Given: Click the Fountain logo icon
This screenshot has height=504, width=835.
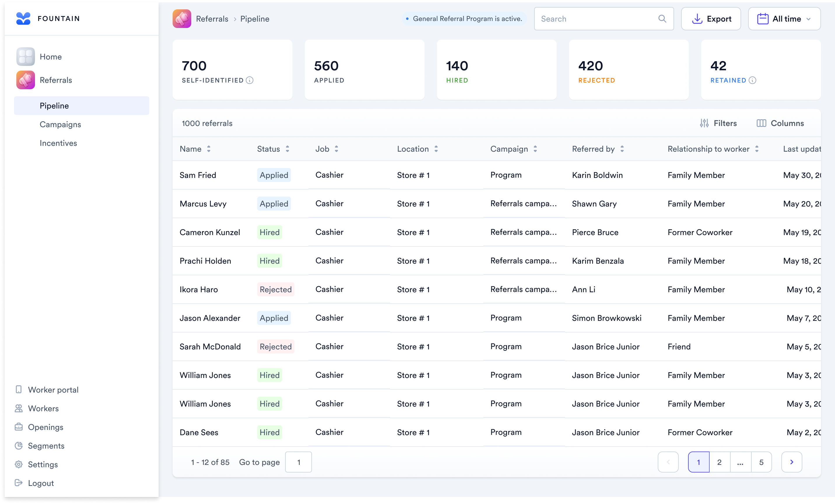Looking at the screenshot, I should pos(23,19).
